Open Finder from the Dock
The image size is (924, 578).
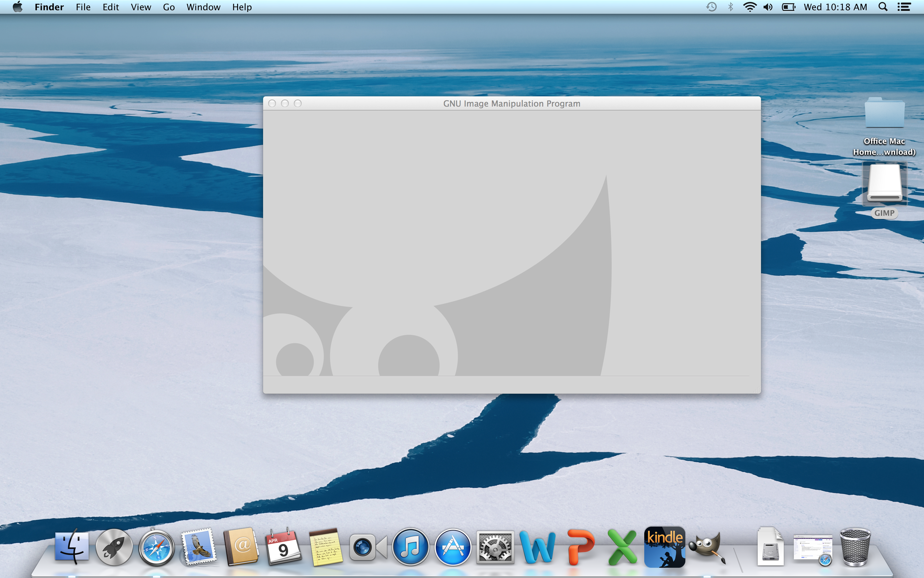point(72,547)
